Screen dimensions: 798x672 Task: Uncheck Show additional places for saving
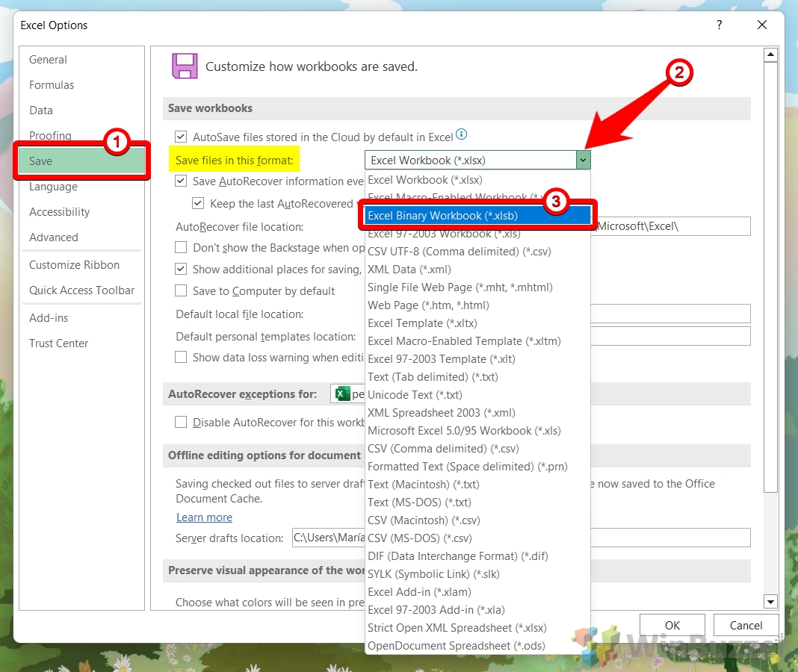(x=181, y=269)
